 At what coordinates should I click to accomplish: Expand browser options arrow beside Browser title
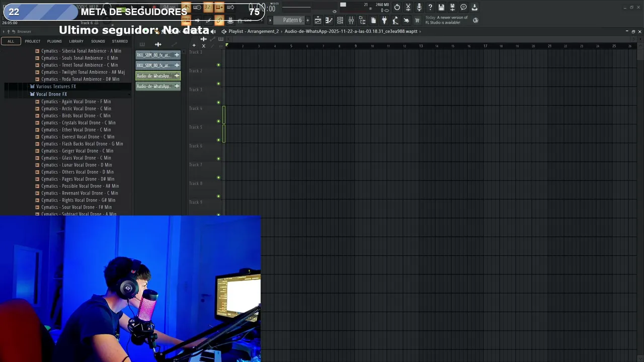click(4, 32)
